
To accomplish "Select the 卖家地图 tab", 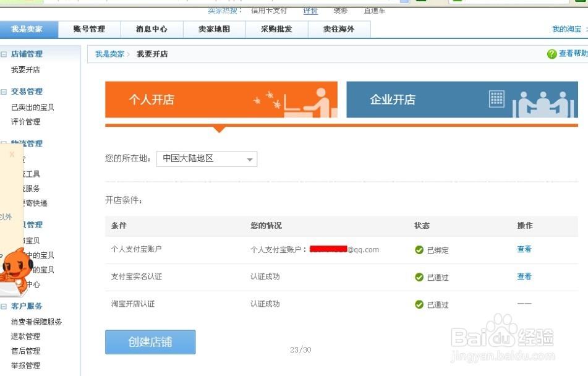I will (214, 29).
